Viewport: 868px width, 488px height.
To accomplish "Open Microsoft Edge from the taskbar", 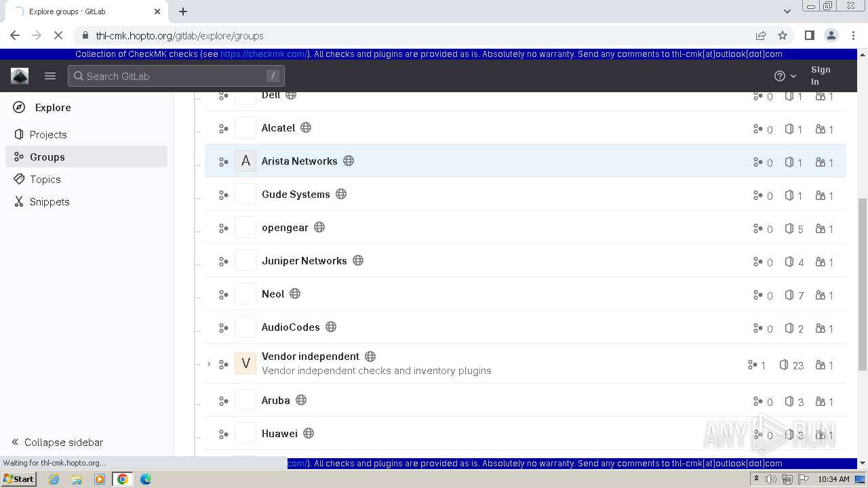I will [146, 479].
